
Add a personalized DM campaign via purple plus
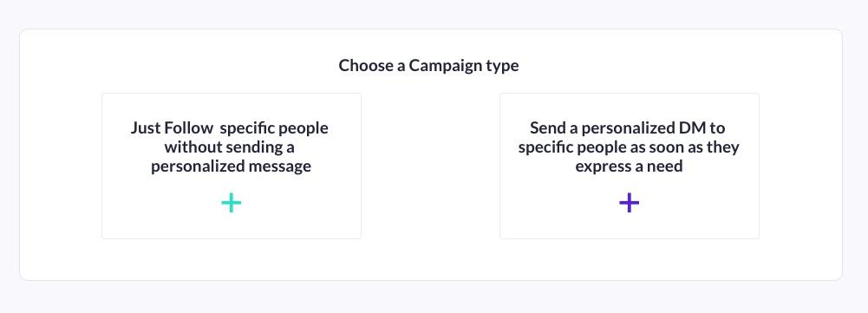pyautogui.click(x=629, y=203)
